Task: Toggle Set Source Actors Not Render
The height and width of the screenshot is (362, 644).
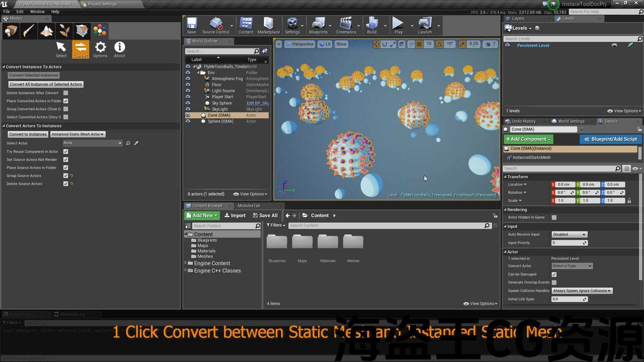Action: point(66,159)
